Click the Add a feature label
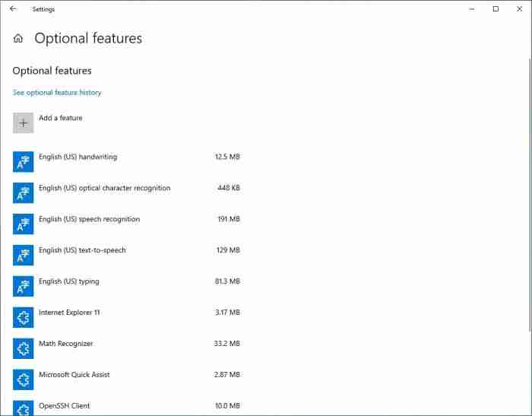The width and height of the screenshot is (532, 416). pyautogui.click(x=61, y=119)
